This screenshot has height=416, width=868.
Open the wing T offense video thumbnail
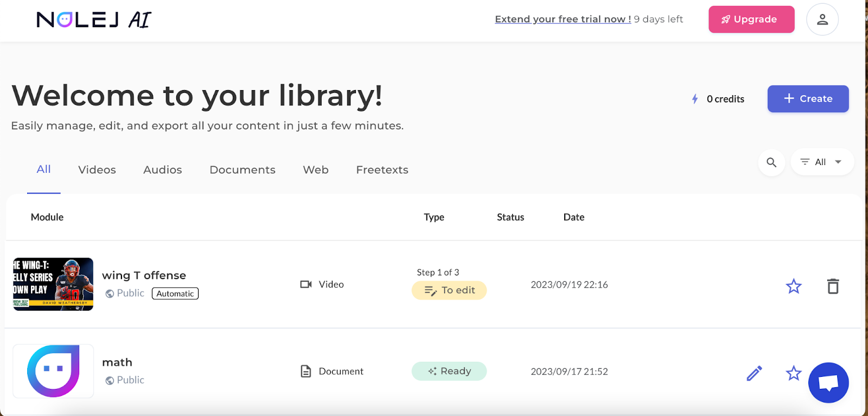(x=53, y=284)
